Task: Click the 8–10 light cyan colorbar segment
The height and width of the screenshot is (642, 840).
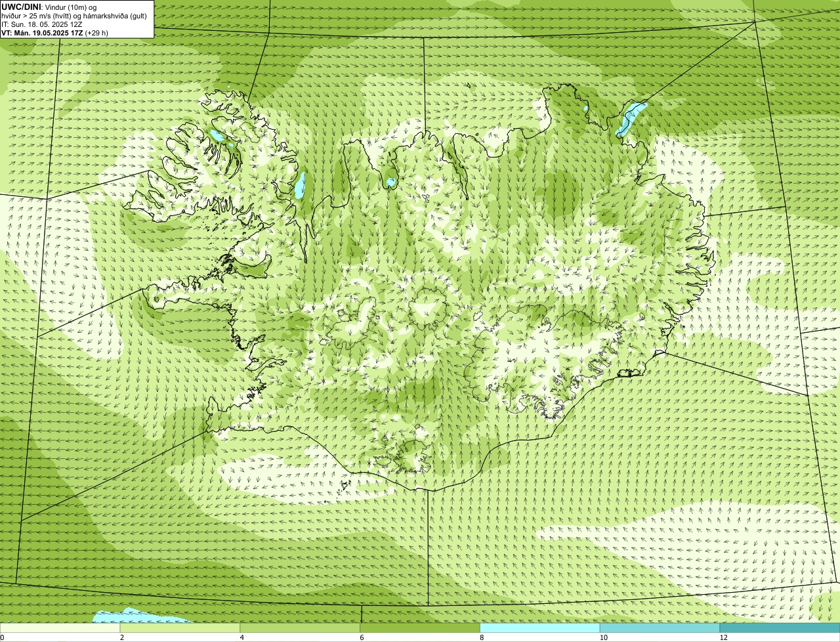Action: point(540,628)
